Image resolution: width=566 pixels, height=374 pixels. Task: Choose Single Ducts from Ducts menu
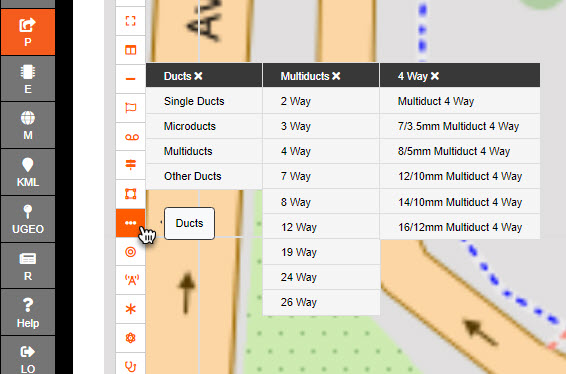click(204, 101)
